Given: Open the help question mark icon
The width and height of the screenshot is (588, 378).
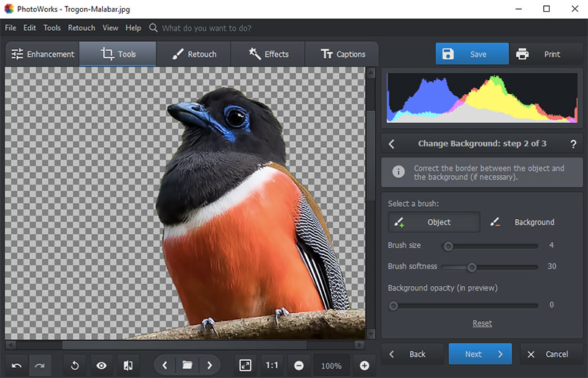Looking at the screenshot, I should click(573, 144).
